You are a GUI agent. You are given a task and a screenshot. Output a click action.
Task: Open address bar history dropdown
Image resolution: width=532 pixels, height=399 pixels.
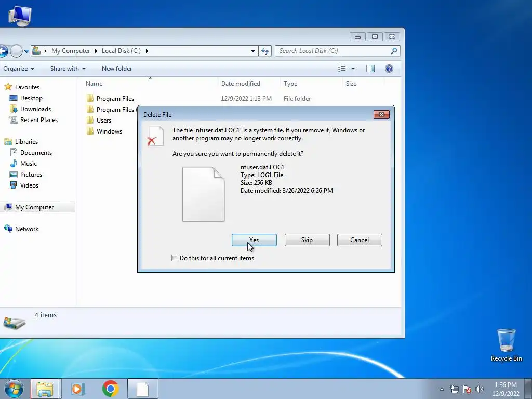(253, 51)
